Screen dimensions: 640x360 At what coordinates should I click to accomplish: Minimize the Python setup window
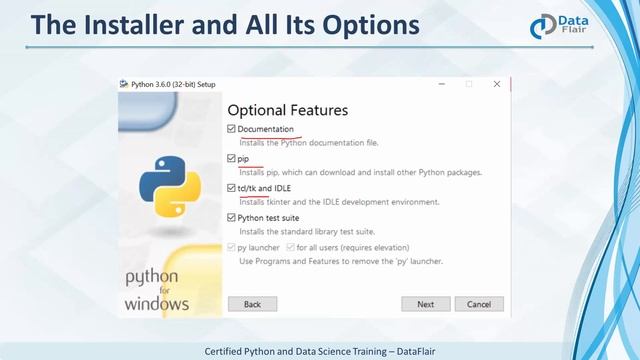point(442,84)
